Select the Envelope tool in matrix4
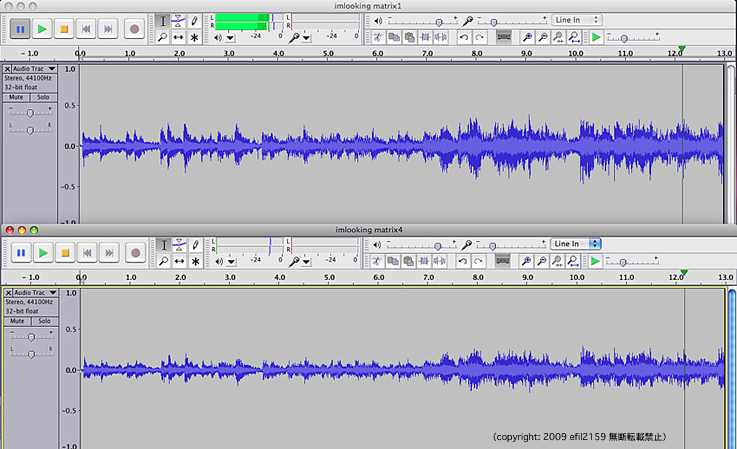Viewport: 737px width, 449px height. pyautogui.click(x=180, y=245)
